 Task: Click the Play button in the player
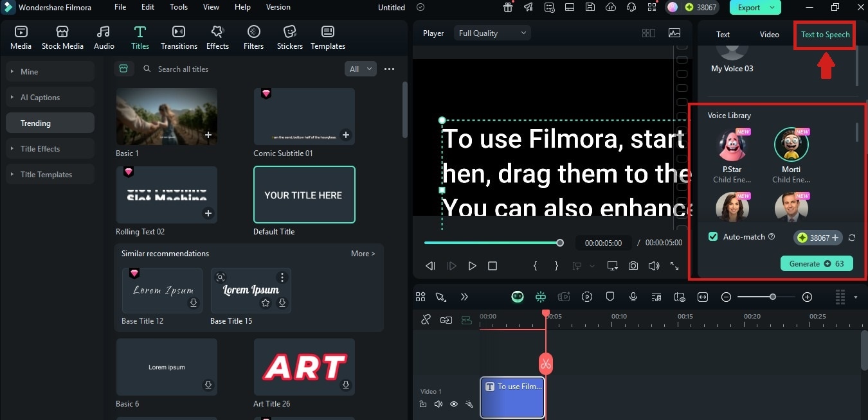[472, 266]
